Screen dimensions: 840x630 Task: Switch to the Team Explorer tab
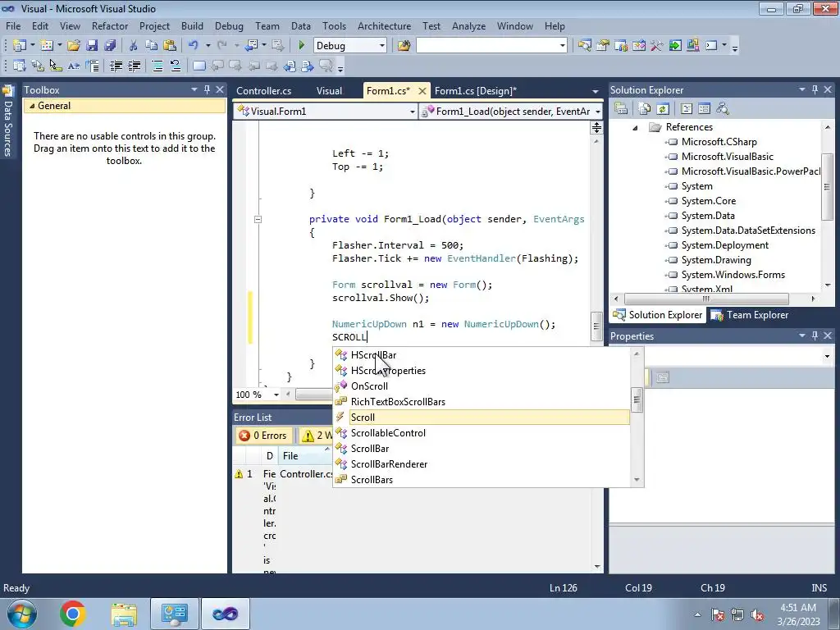[x=750, y=315]
